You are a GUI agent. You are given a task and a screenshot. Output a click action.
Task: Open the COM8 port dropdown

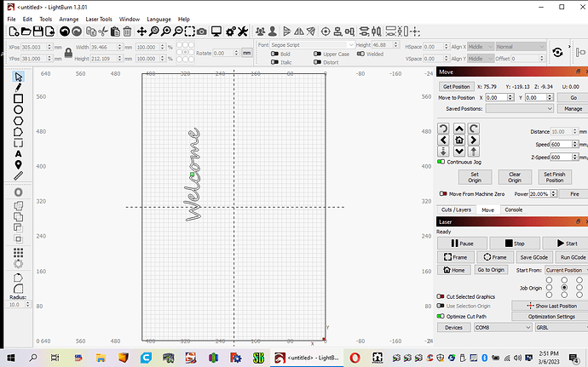click(x=503, y=328)
